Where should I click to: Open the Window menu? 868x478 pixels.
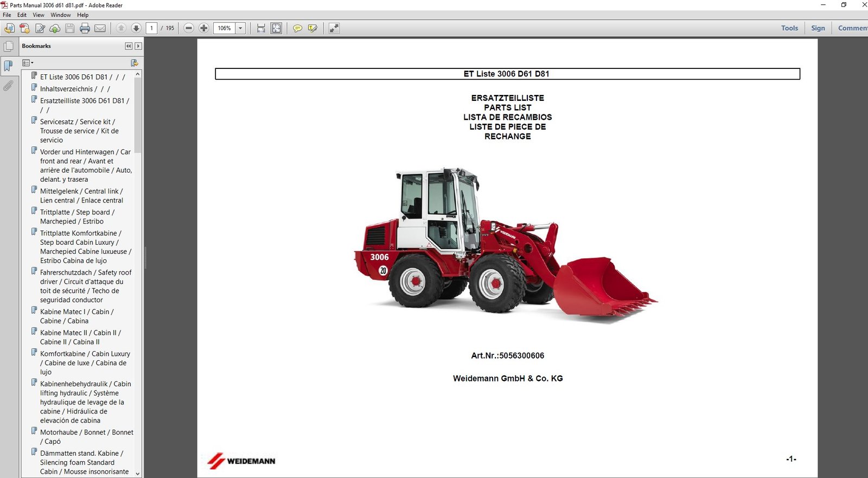[61, 15]
